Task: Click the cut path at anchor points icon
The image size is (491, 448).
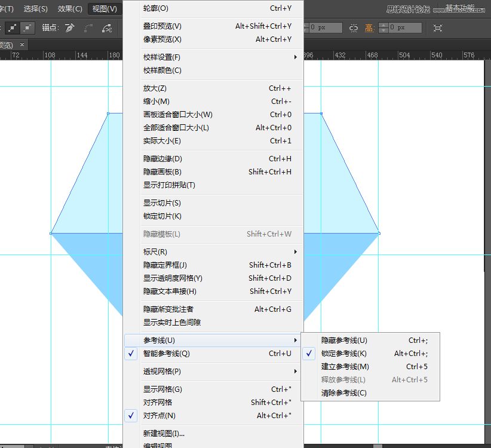Action: pyautogui.click(x=107, y=27)
